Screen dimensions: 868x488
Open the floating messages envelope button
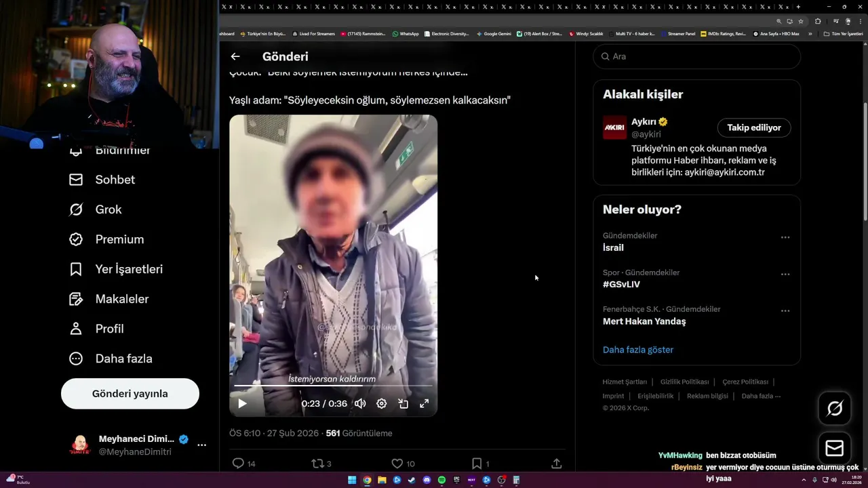click(x=835, y=448)
